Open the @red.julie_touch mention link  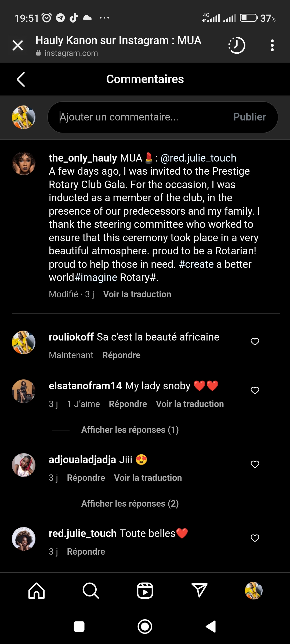click(x=198, y=158)
